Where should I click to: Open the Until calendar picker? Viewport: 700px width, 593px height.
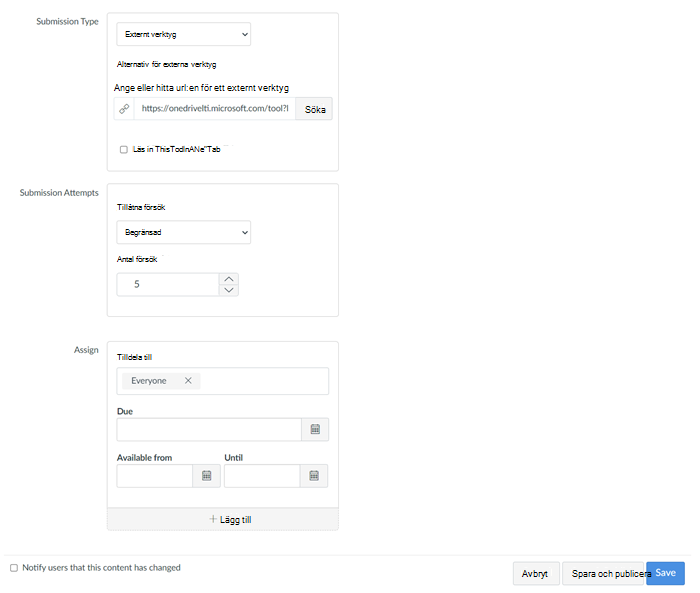314,476
